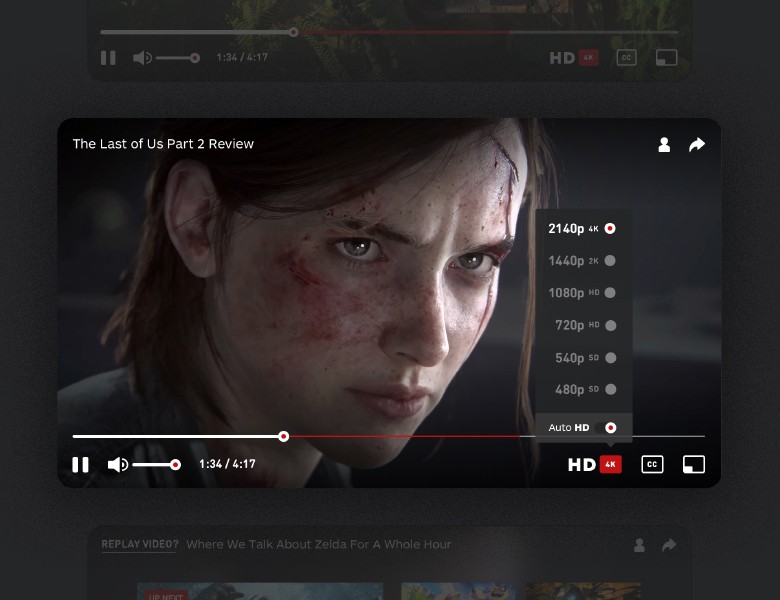Open HD 4K quality in top player
Viewport: 780px width, 600px height.
coord(574,58)
